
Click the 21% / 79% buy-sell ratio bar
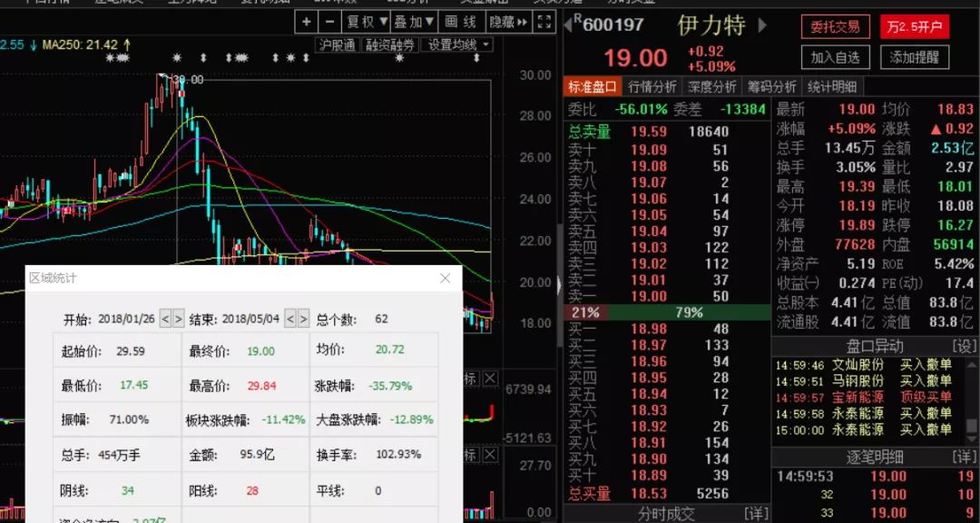pos(667,312)
